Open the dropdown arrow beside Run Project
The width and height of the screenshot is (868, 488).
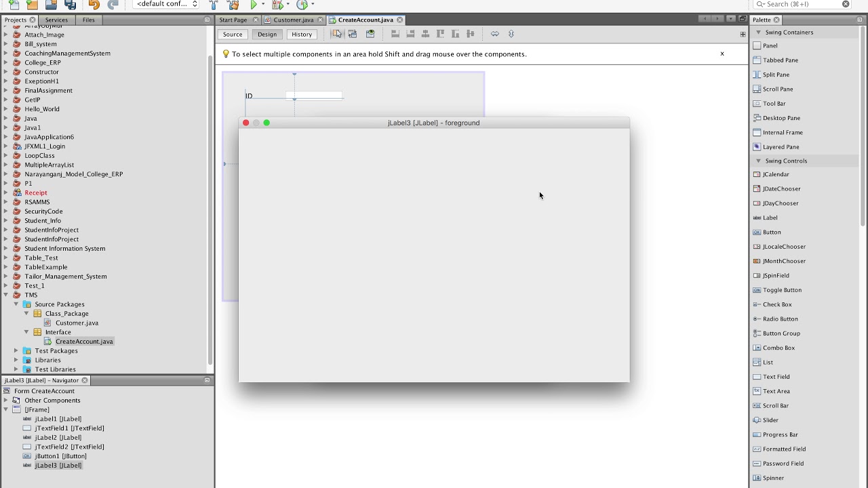click(263, 4)
